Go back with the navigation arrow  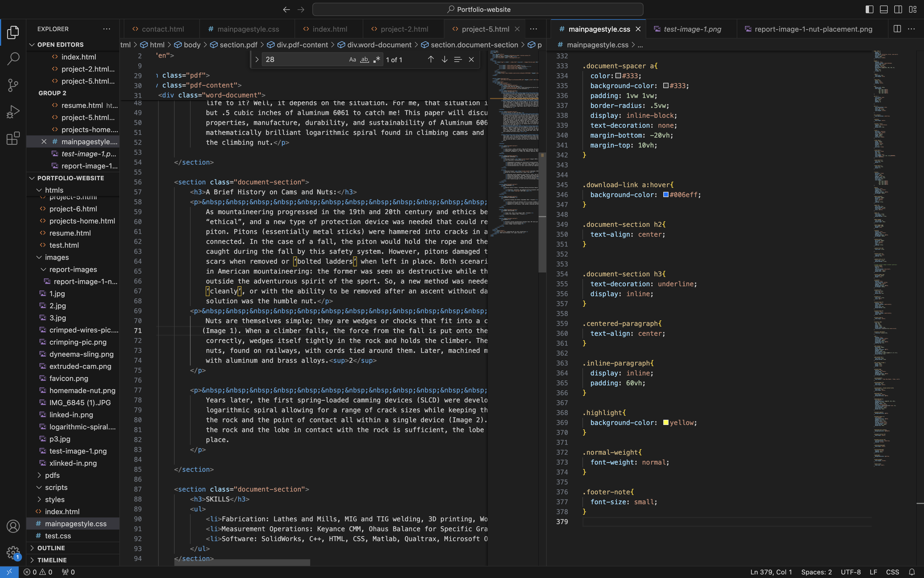pos(286,10)
